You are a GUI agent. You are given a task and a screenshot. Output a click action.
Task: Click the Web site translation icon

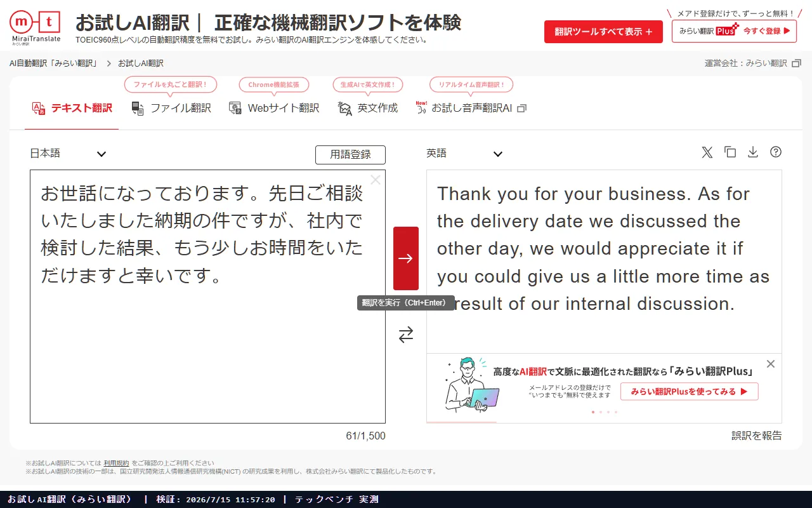point(235,109)
